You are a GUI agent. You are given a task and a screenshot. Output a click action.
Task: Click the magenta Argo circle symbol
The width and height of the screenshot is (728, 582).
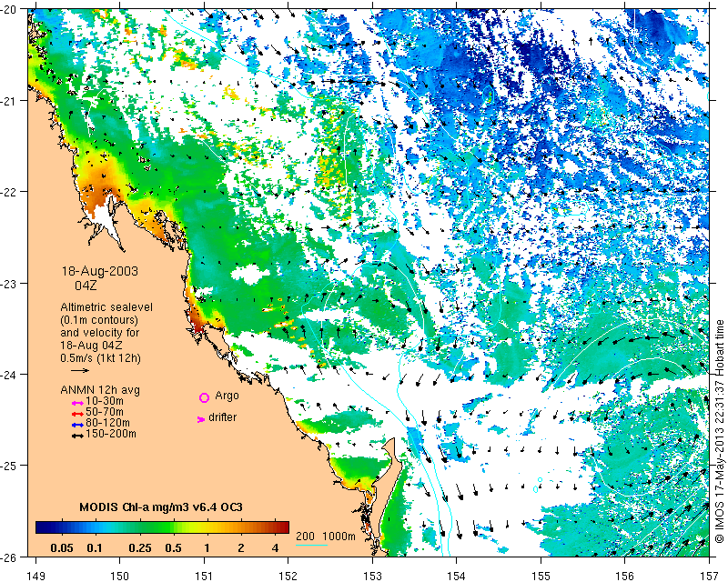pyautogui.click(x=204, y=397)
